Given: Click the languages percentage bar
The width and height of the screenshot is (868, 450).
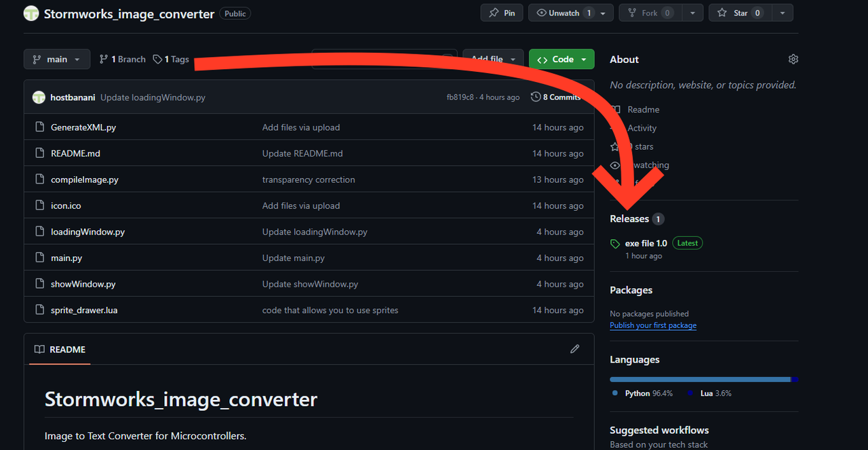Looking at the screenshot, I should click(704, 379).
